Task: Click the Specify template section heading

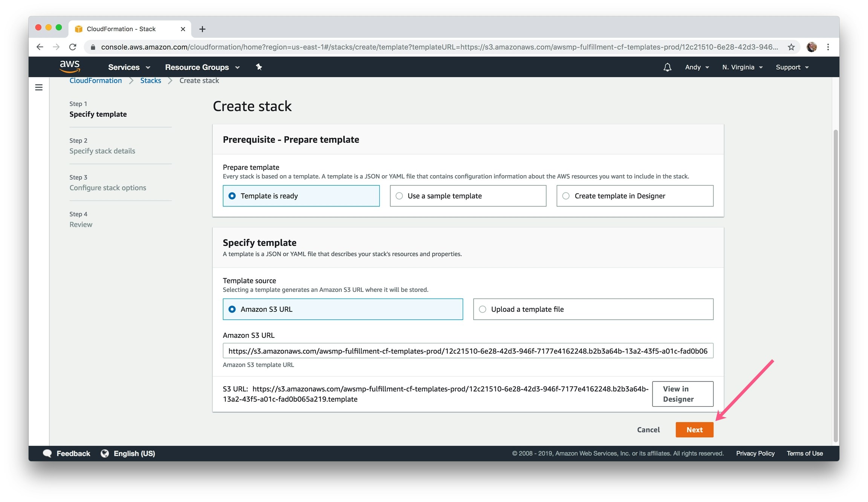Action: coord(260,243)
